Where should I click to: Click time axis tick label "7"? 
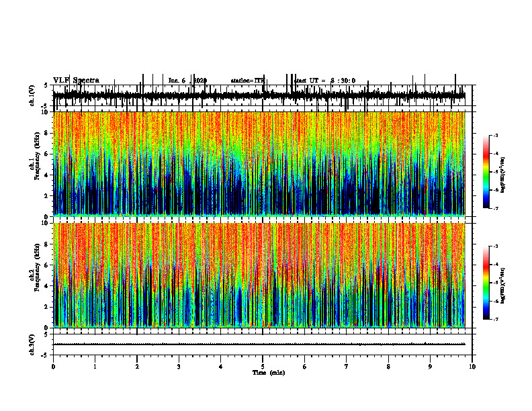tap(347, 367)
